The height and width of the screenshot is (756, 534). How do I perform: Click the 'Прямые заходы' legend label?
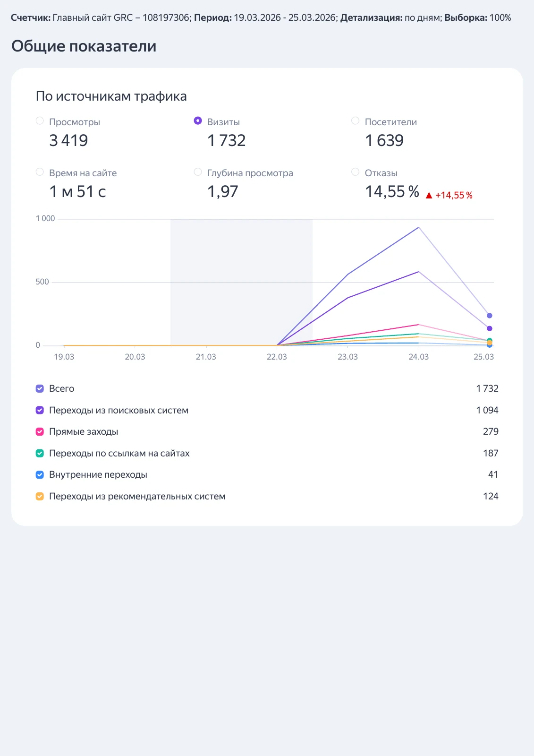[x=84, y=431]
